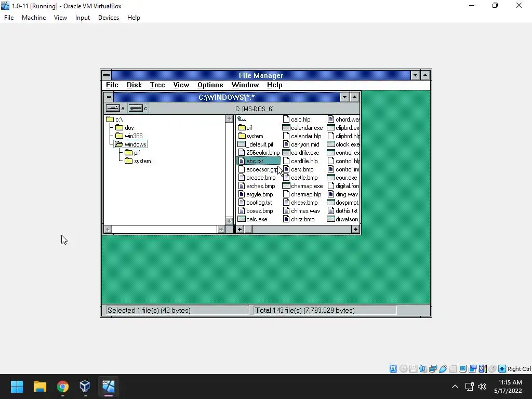
Task: Select chord.wav file
Action: (x=343, y=119)
